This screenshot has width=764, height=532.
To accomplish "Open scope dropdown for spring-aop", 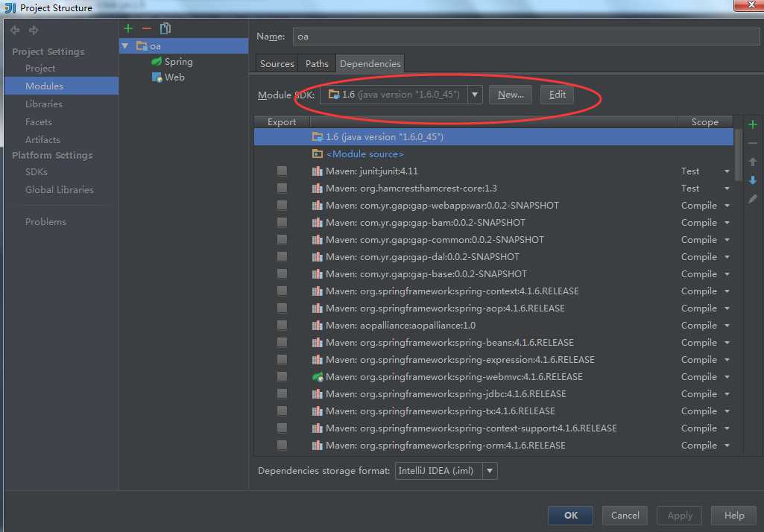I will 727,308.
